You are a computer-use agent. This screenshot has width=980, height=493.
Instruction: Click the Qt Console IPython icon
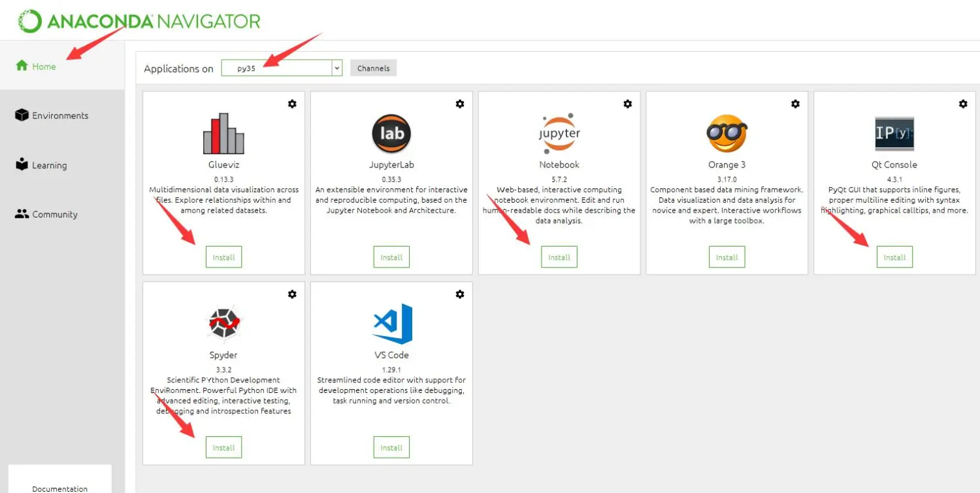pyautogui.click(x=894, y=133)
